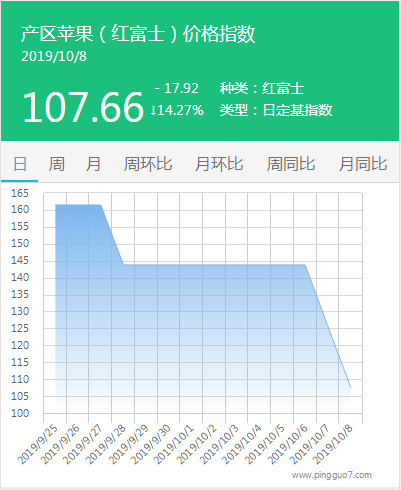Image resolution: width=401 pixels, height=490 pixels.
Task: Click the x-axis label 2019/10/6
Action: coord(287,444)
